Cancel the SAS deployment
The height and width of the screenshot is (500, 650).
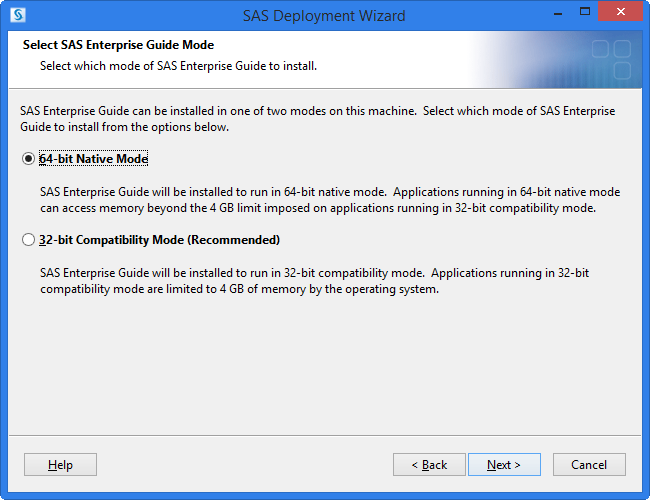(588, 464)
